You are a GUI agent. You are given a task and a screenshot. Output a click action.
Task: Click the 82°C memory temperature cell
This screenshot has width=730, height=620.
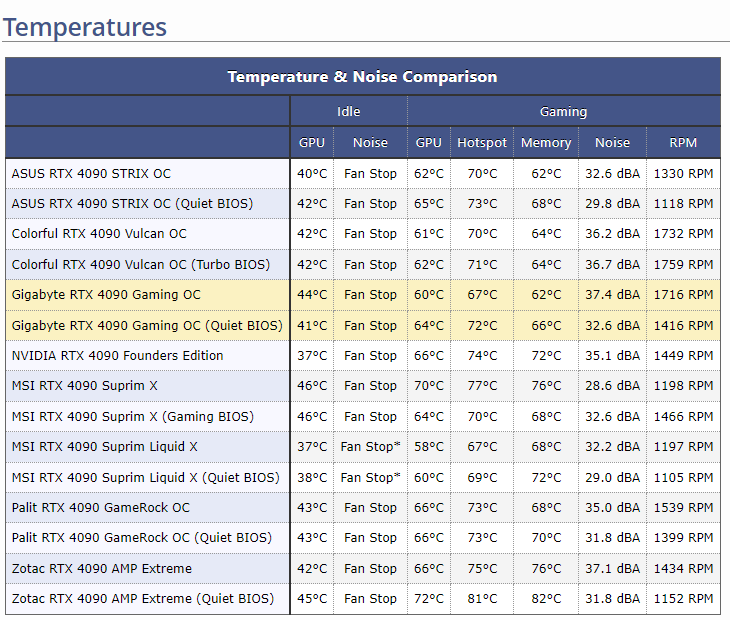tap(546, 599)
